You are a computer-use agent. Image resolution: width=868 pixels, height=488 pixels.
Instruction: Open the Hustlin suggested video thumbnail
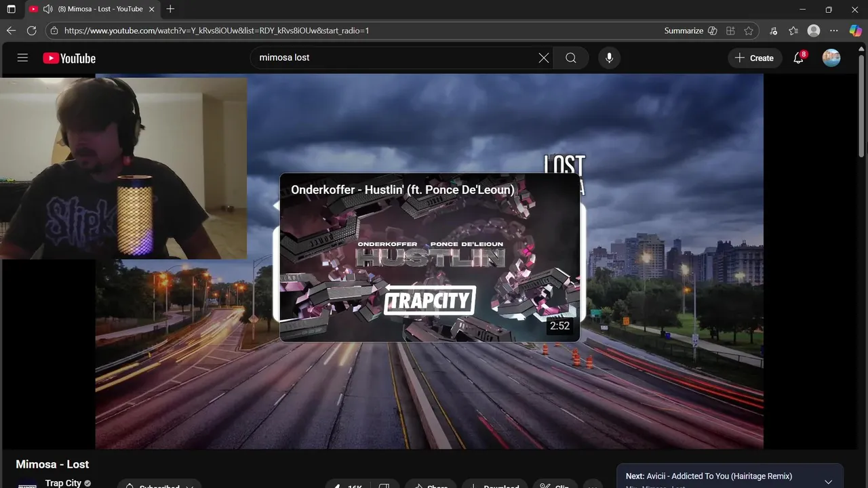click(x=430, y=258)
